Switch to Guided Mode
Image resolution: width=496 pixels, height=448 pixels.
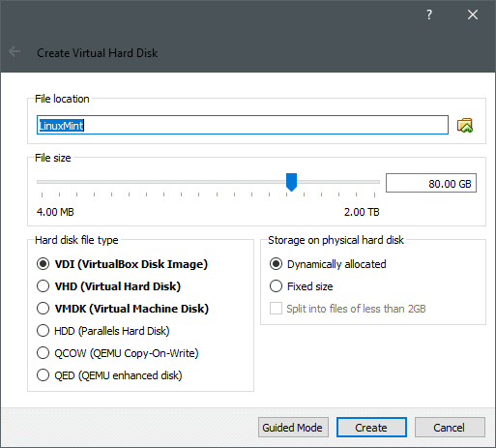(x=293, y=428)
